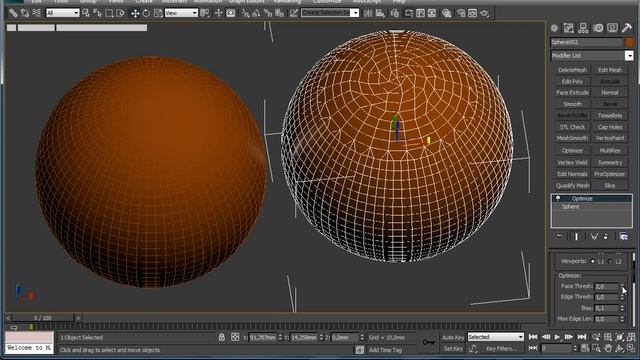Click the Zoom Extents navigation icon

tap(620, 337)
